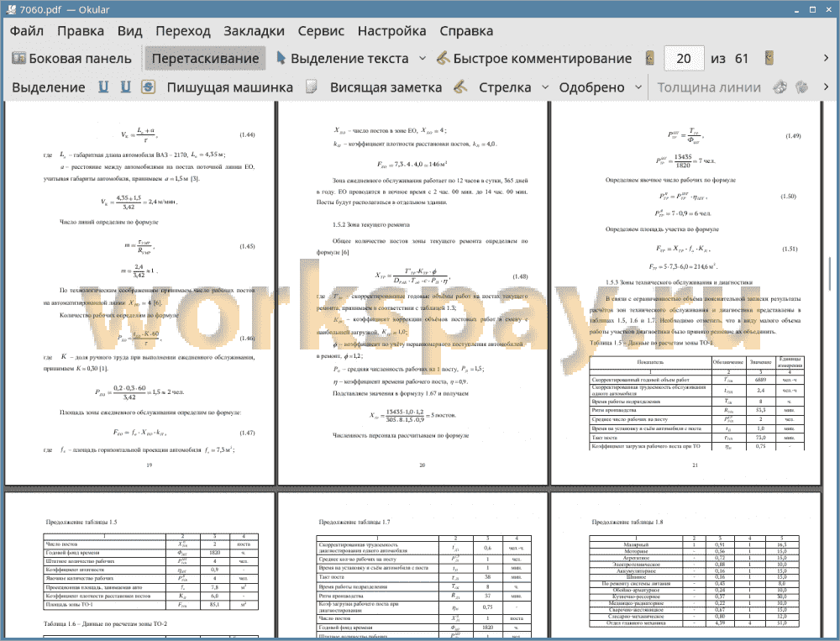
Task: Activate the Перетаскивание browse mode
Action: [205, 59]
